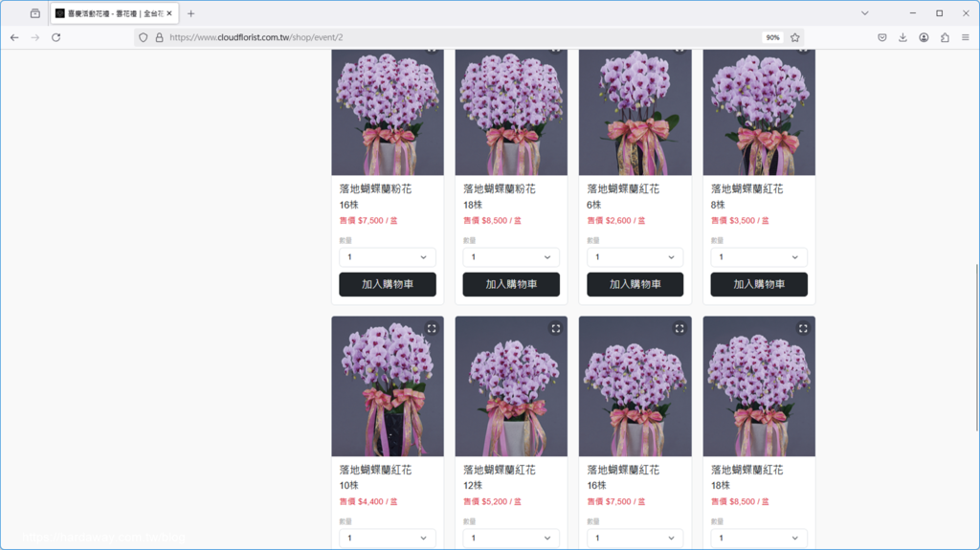Viewport: 980px width, 550px height.
Task: View photo of red orchid 18株
Action: (759, 386)
